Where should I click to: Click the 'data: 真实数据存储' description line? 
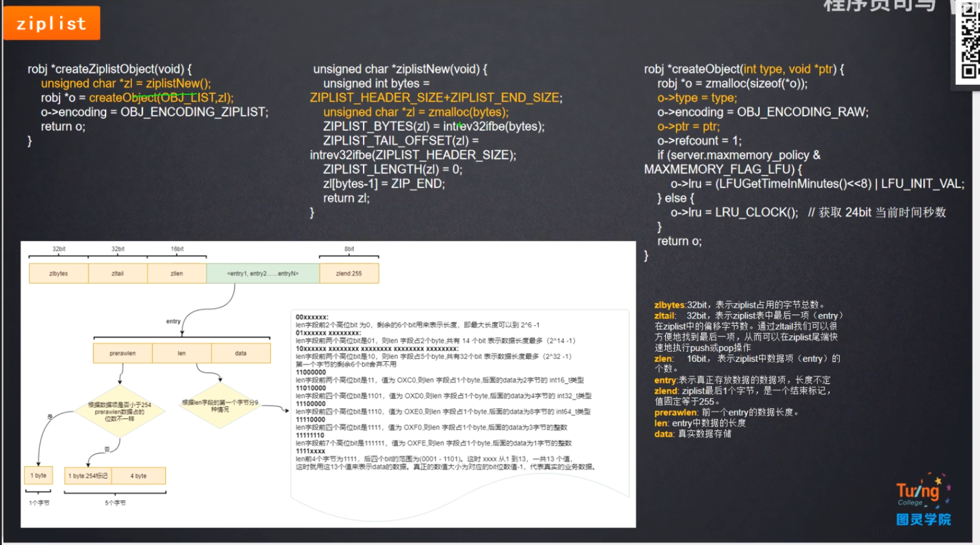[x=693, y=434]
